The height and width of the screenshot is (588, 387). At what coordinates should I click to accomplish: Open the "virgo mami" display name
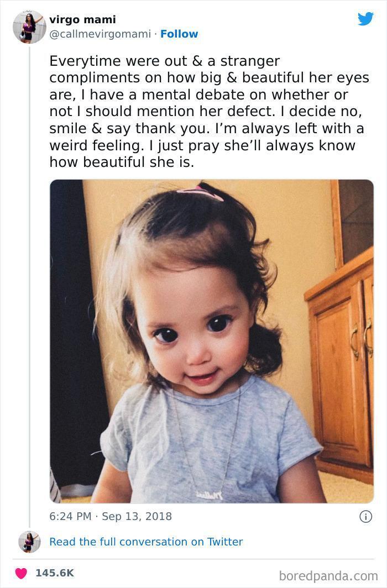pyautogui.click(x=82, y=19)
